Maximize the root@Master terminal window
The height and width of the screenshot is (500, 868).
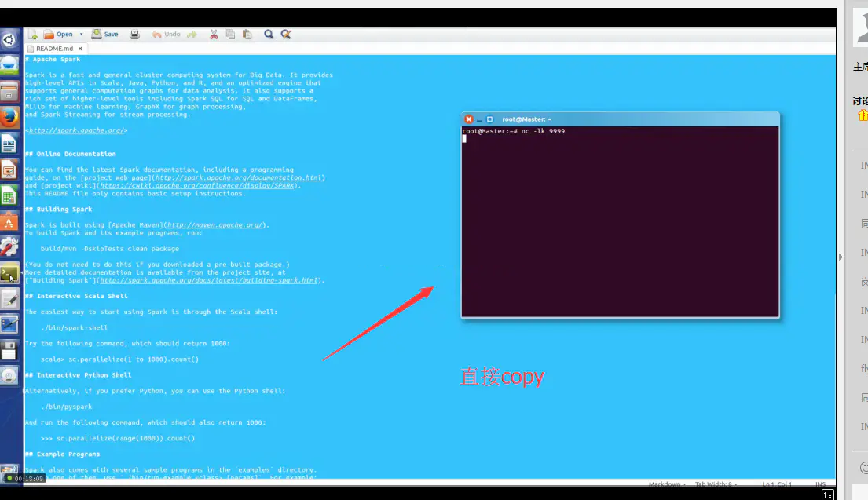pos(489,119)
